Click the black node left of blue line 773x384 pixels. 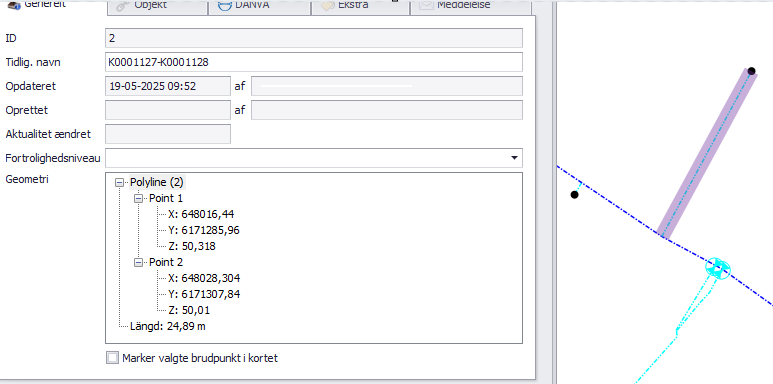(574, 195)
